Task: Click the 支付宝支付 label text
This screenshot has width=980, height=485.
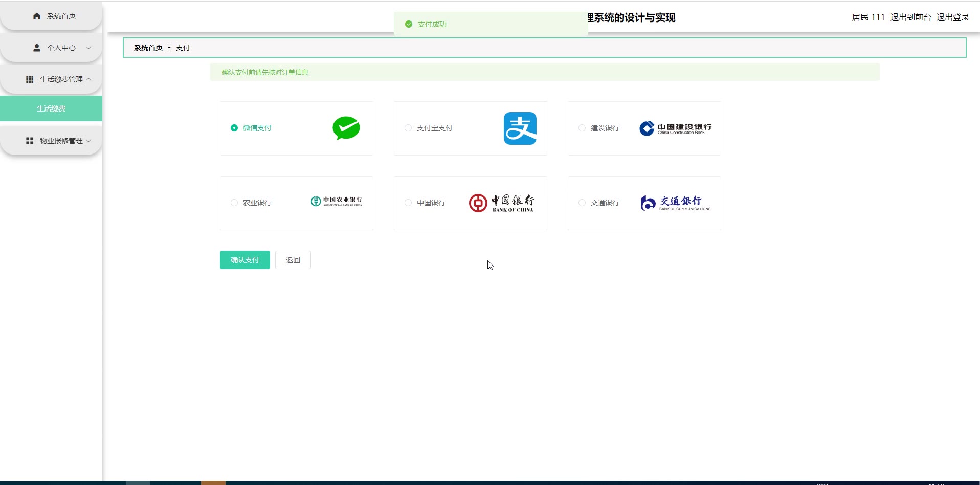Action: 435,128
